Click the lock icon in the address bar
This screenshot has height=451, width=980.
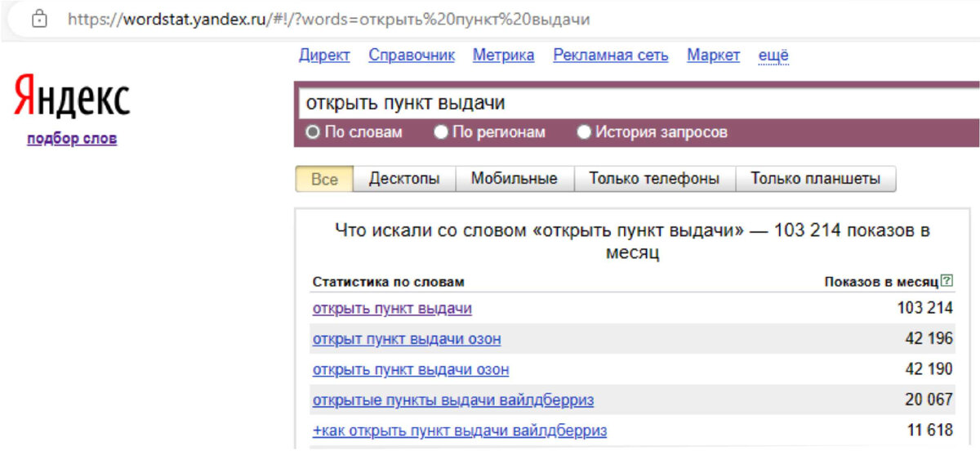point(38,19)
